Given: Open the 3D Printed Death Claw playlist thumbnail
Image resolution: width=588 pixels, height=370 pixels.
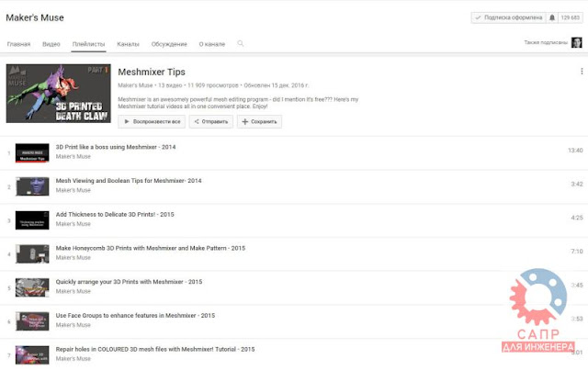Looking at the screenshot, I should point(59,94).
